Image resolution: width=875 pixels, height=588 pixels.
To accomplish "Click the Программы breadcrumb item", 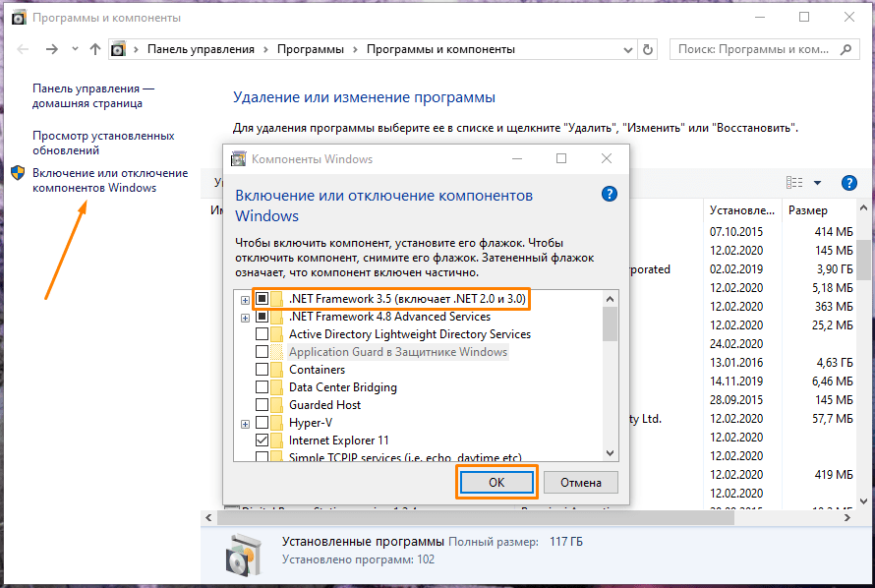I will click(310, 49).
